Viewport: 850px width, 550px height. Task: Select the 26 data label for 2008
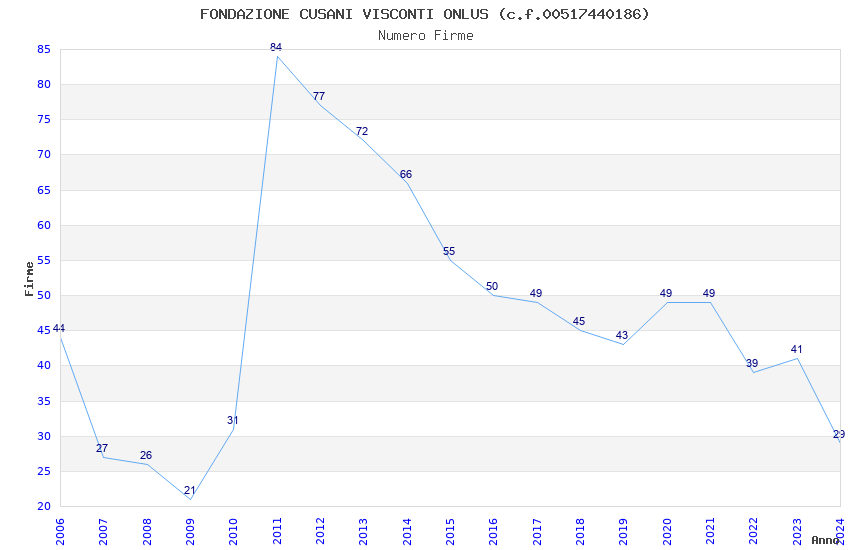pos(146,455)
